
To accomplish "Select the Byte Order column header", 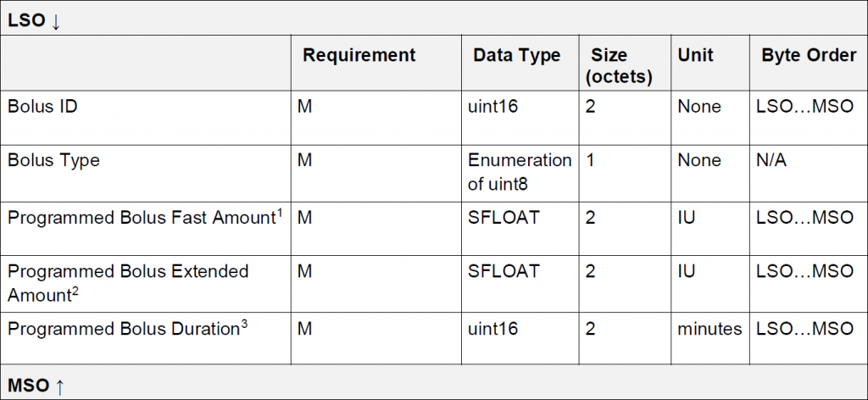I will 809,55.
